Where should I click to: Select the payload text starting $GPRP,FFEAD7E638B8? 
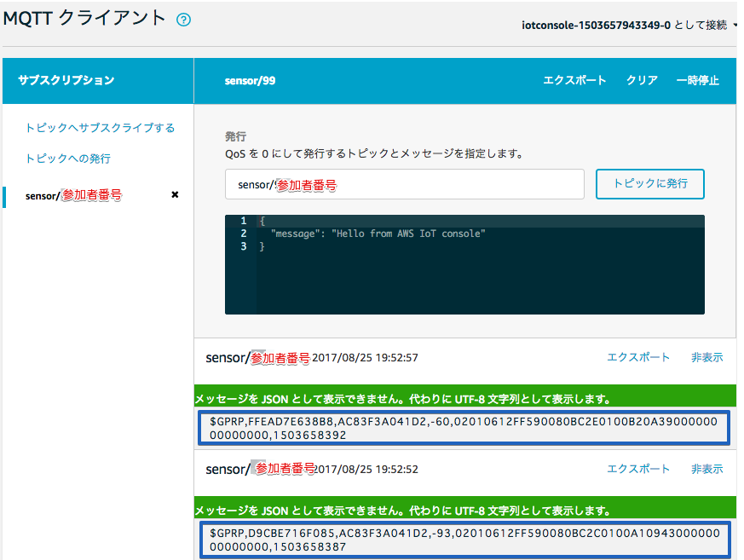point(464,428)
